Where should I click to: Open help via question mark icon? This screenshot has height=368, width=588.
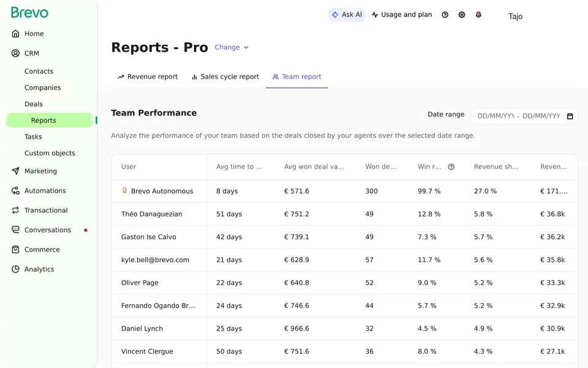[445, 15]
